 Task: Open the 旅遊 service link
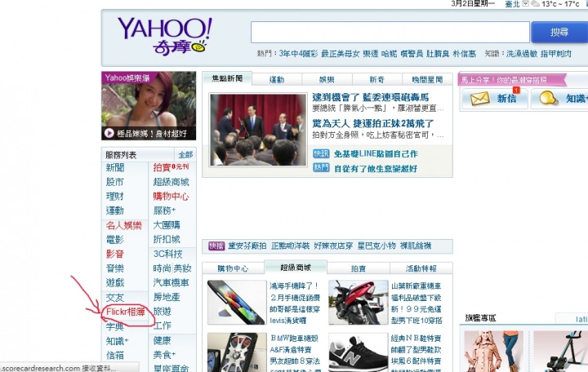[x=162, y=311]
